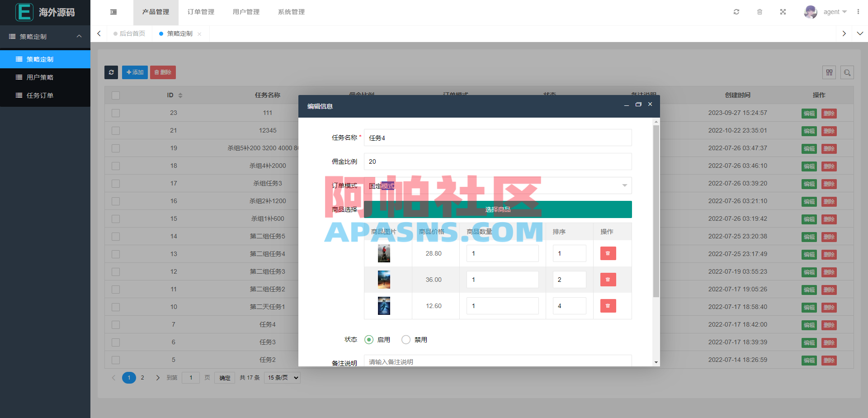The image size is (868, 418).
Task: Click the fullscreen icon in the top bar
Action: coord(783,12)
